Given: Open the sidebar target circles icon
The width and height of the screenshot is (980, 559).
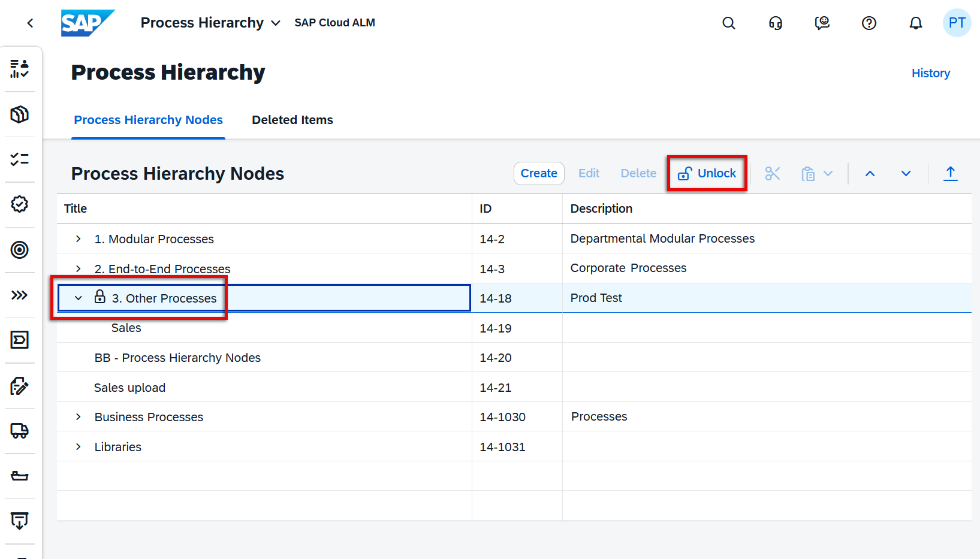Looking at the screenshot, I should [20, 250].
